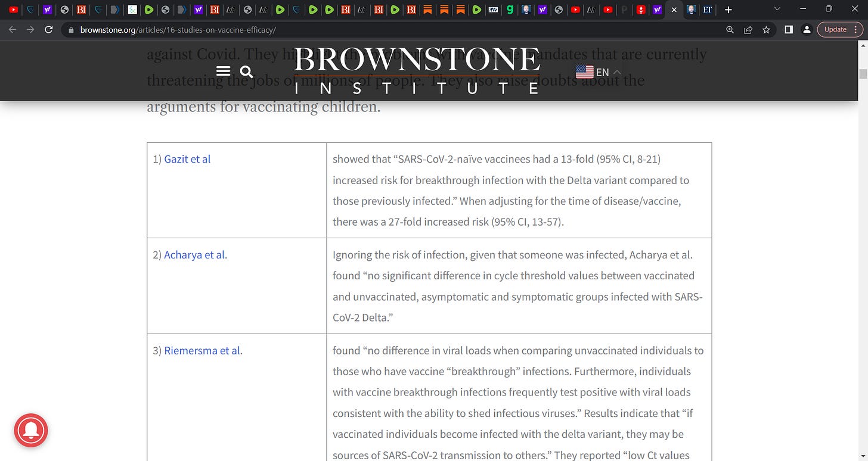This screenshot has height=461, width=868.
Task: Click the line starting "showed that “SARS-CoV-2-naïve vaccinees"
Action: click(x=497, y=159)
